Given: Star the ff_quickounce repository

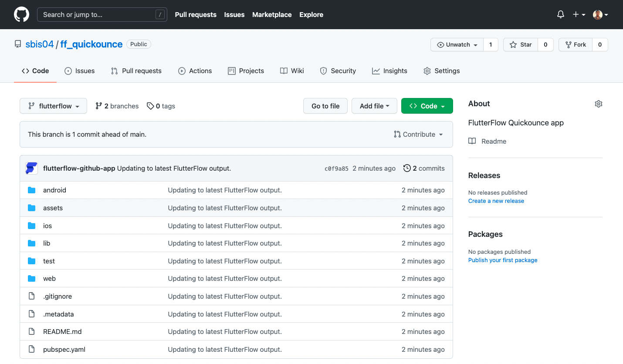Looking at the screenshot, I should coord(521,44).
